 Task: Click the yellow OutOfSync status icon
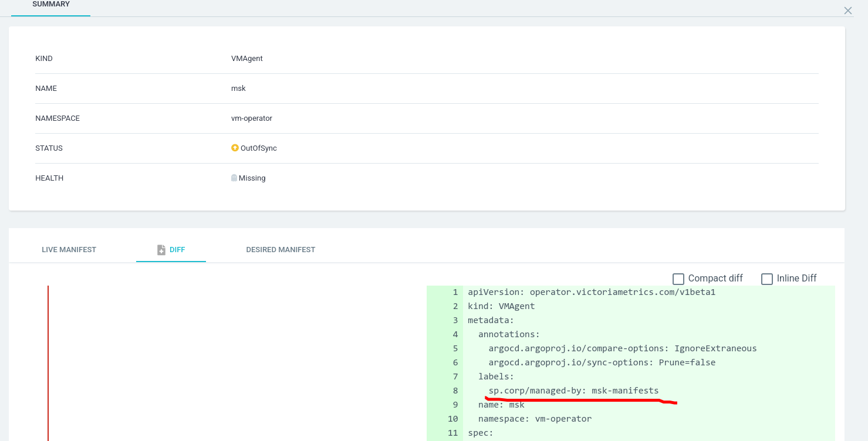235,148
